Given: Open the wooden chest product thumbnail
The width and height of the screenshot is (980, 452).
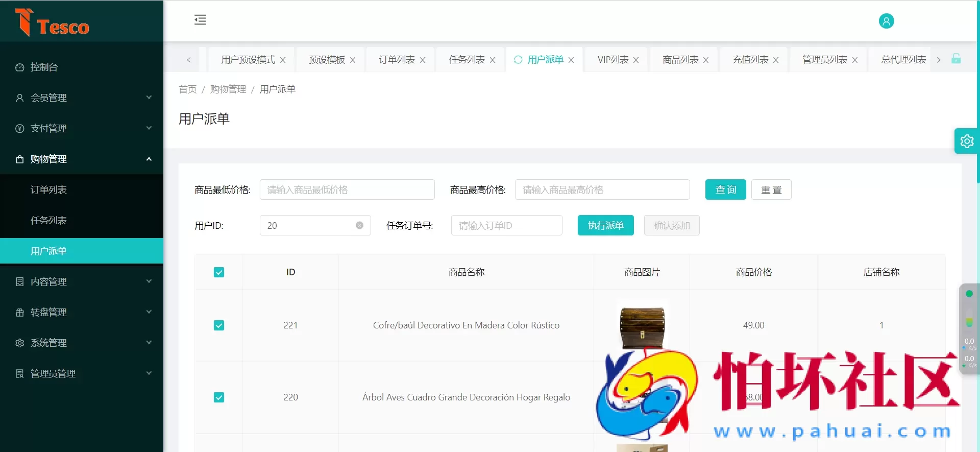Looking at the screenshot, I should [642, 326].
